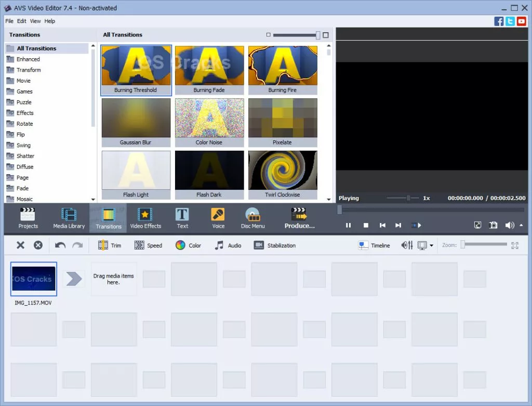Open the Trim tool

(x=110, y=245)
